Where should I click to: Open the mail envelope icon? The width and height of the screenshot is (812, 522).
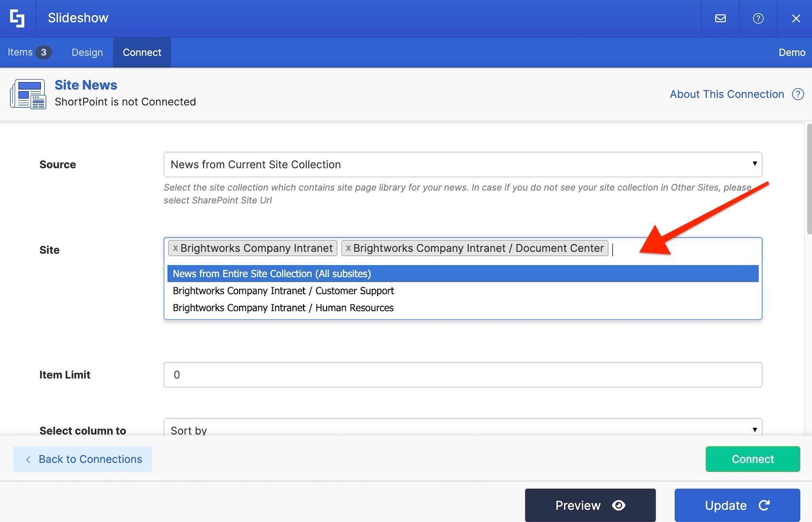click(x=720, y=18)
